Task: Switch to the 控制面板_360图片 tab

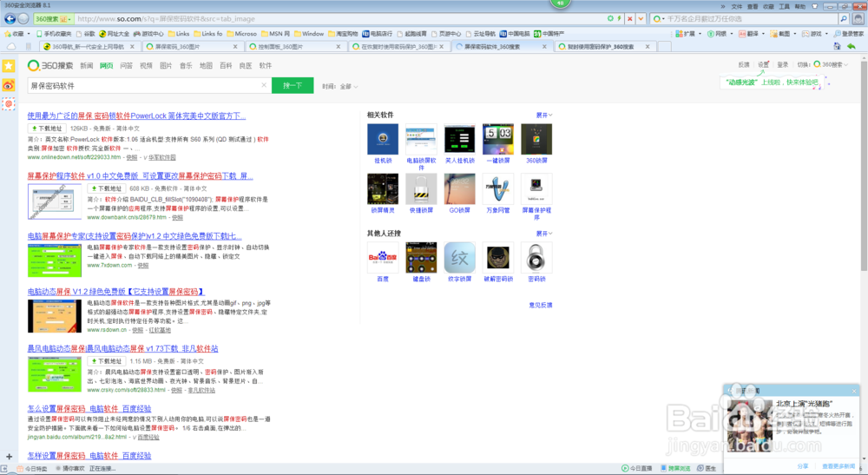Action: (294, 47)
